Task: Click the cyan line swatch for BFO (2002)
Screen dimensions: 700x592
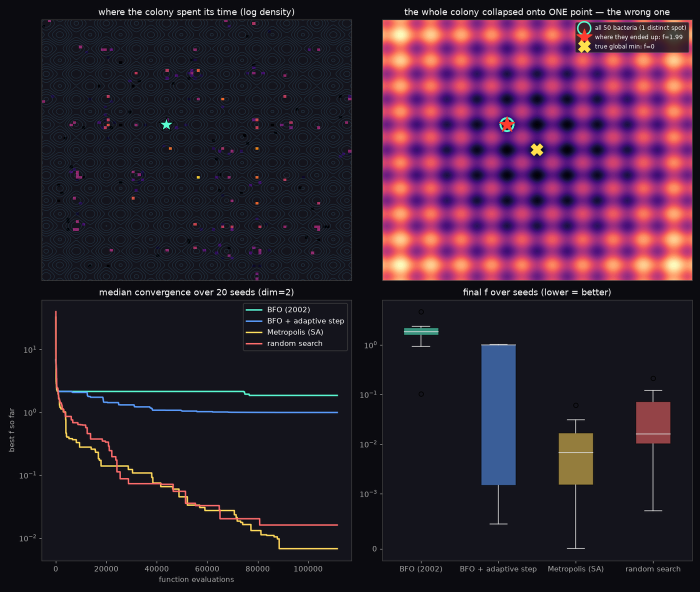Action: pyautogui.click(x=254, y=310)
